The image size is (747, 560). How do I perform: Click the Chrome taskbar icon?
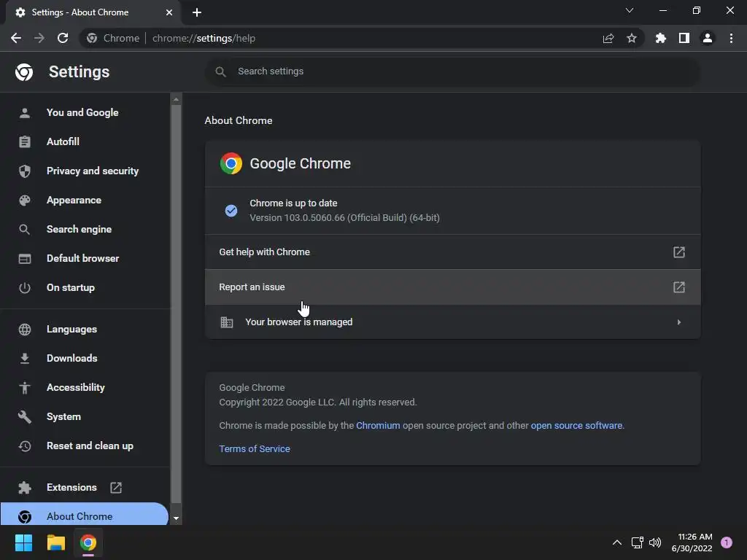[88, 542]
